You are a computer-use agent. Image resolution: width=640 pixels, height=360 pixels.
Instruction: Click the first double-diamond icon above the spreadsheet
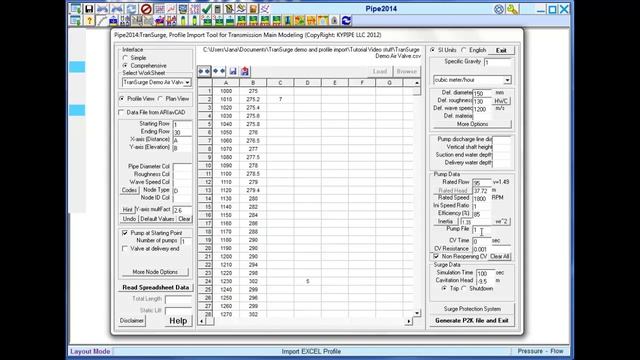[204, 71]
